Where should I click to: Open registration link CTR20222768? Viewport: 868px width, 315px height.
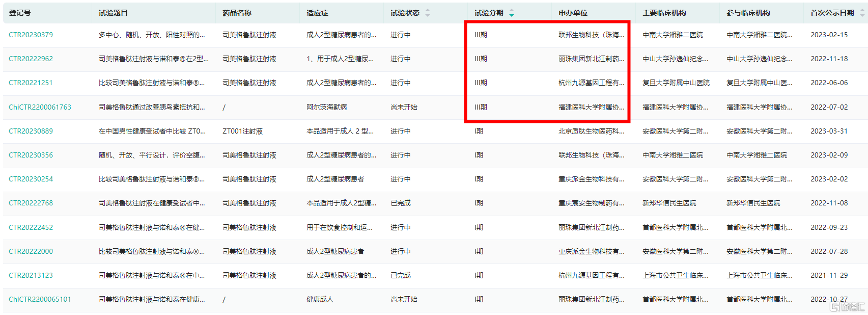coord(31,203)
